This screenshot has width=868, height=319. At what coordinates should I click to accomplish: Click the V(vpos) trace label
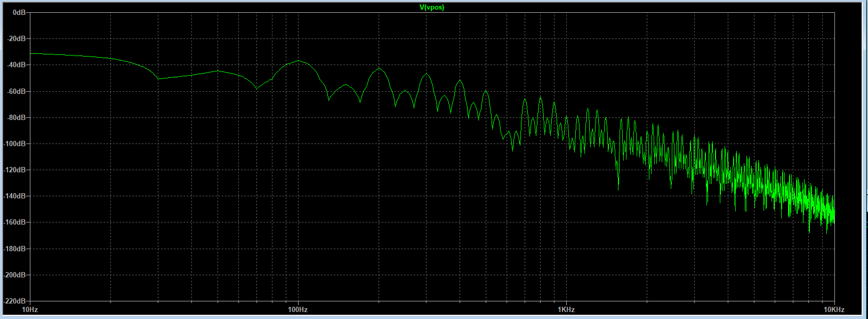pos(432,7)
